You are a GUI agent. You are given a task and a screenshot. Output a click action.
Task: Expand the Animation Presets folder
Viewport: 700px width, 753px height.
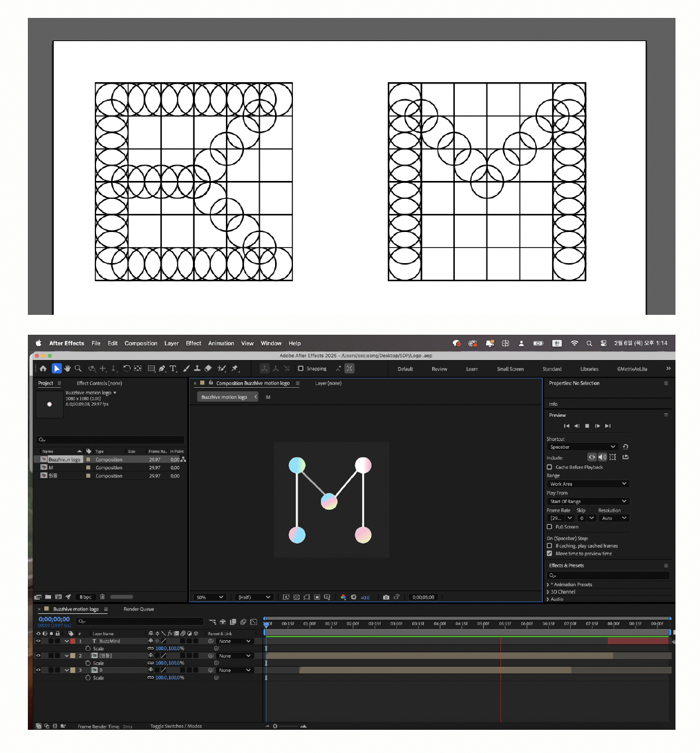click(548, 585)
